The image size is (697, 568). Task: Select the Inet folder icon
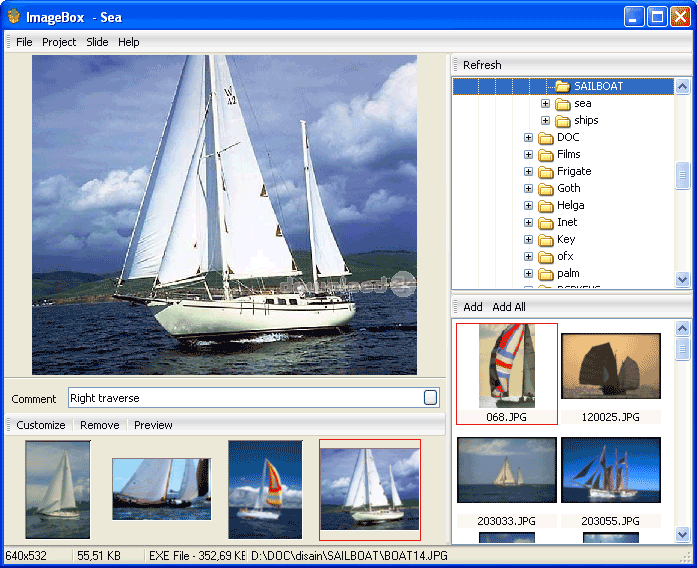pyautogui.click(x=545, y=223)
